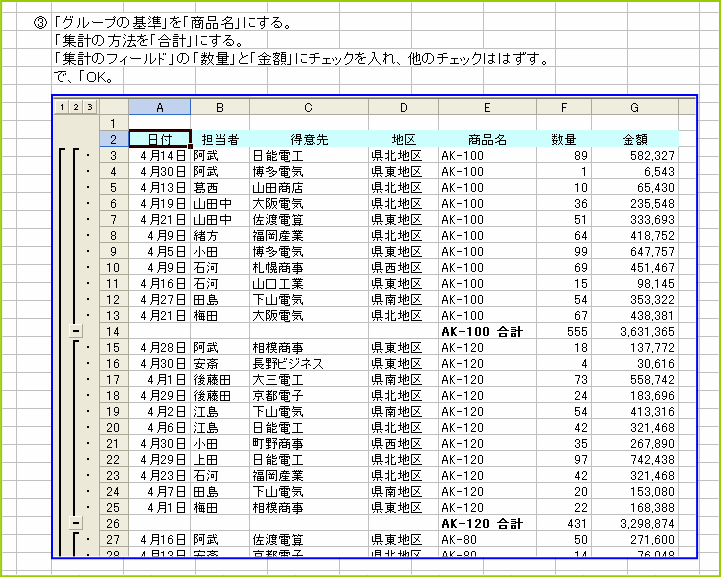721x577 pixels.
Task: Click the amount 647,757
Action: (x=635, y=251)
